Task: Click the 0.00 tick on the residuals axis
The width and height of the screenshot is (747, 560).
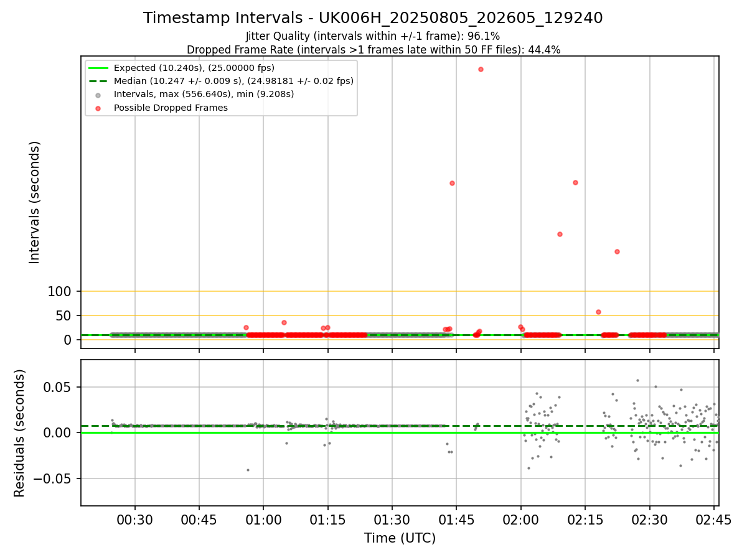Action: 57,432
